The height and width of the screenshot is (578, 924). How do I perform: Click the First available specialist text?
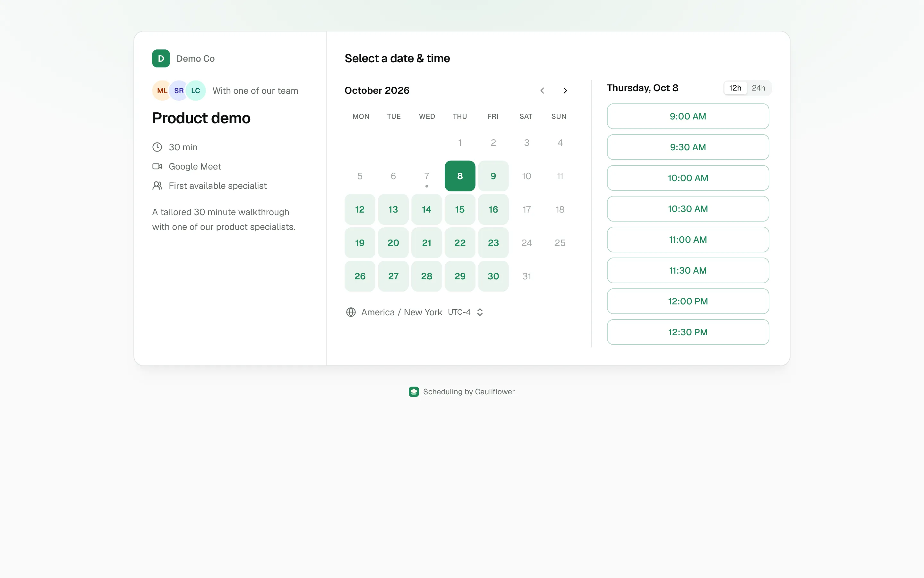coord(218,186)
